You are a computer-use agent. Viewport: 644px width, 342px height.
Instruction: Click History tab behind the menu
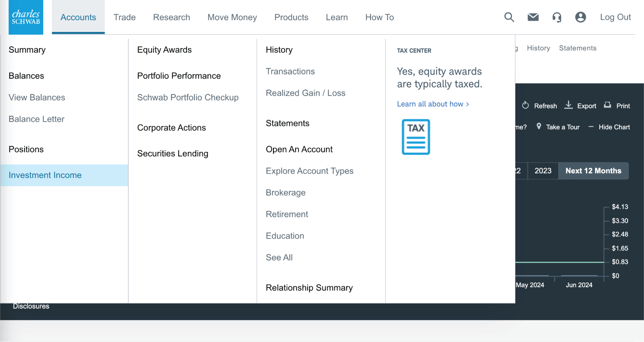coord(539,48)
